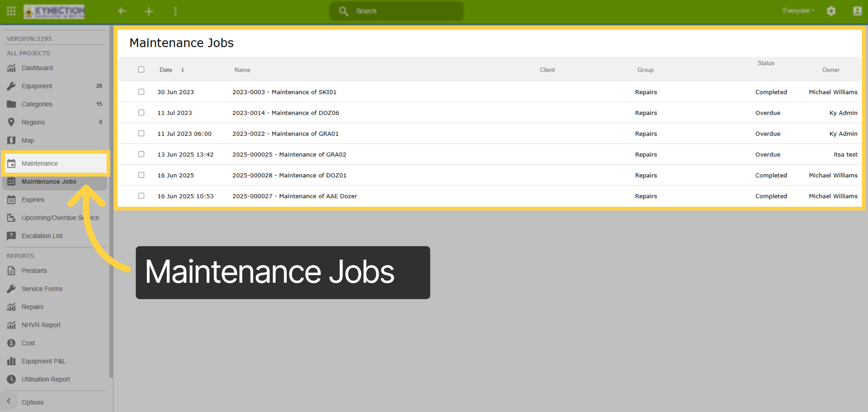This screenshot has width=868, height=412.
Task: Click the NHVR Report chart icon
Action: pyautogui.click(x=12, y=325)
